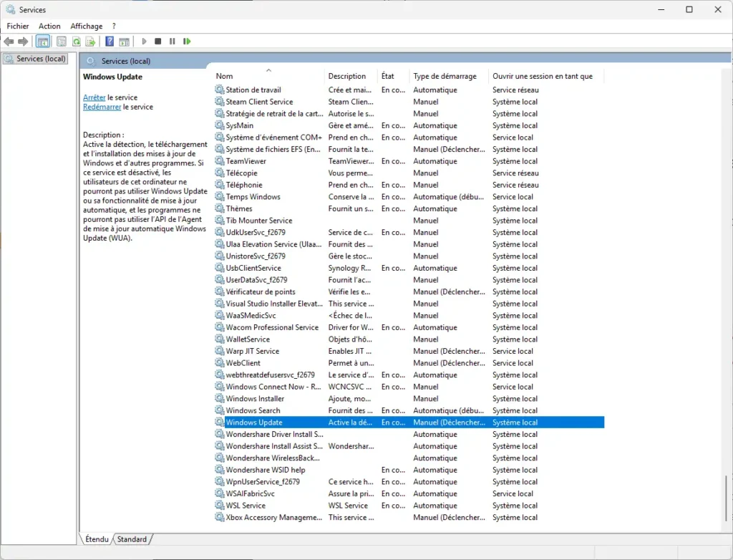Viewport: 733px width, 560px height.
Task: Open help via the blue question mark icon
Action: click(108, 41)
